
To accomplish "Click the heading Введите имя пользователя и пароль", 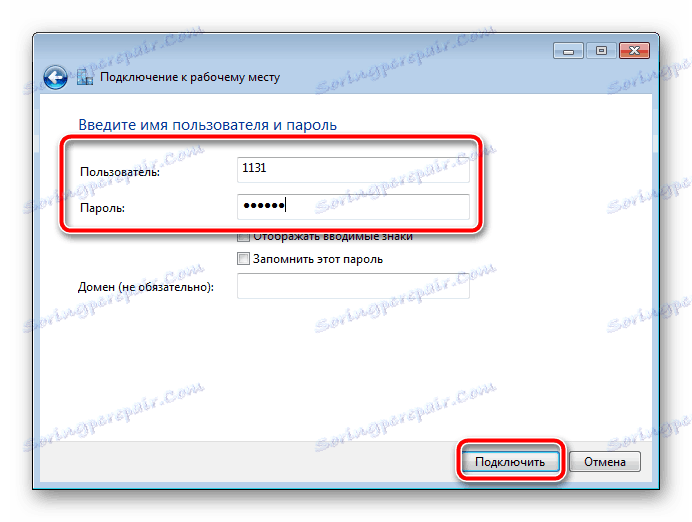I will [x=207, y=125].
